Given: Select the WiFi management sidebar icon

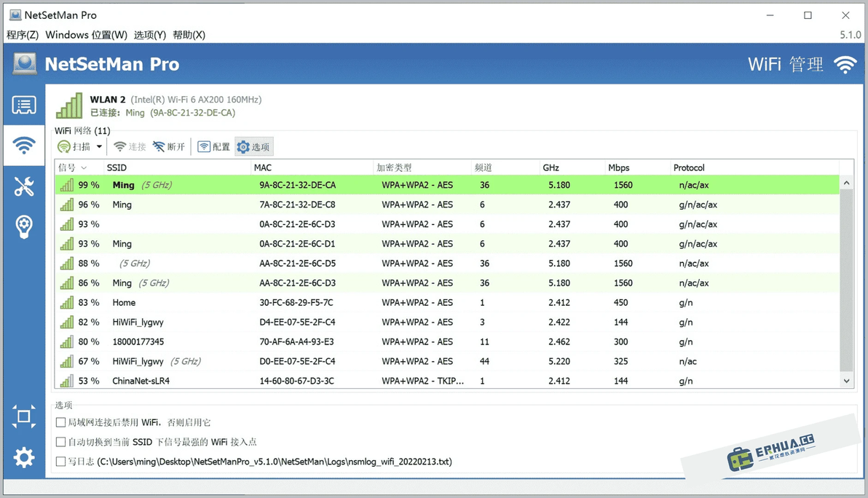Looking at the screenshot, I should click(x=24, y=145).
